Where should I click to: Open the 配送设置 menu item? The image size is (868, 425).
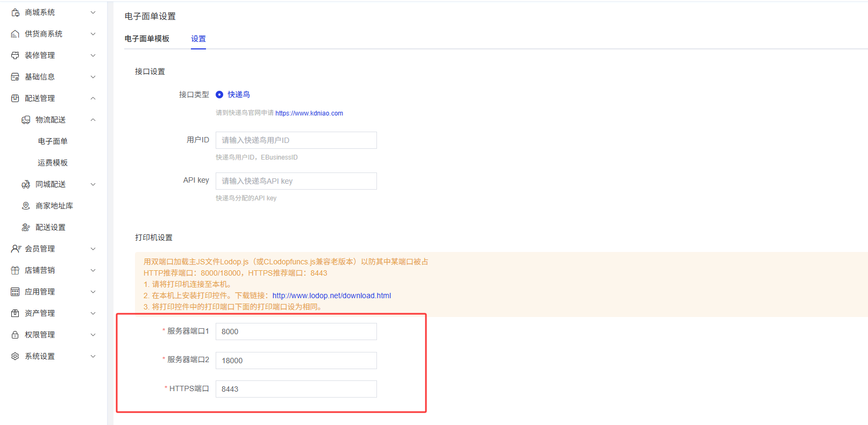click(51, 227)
